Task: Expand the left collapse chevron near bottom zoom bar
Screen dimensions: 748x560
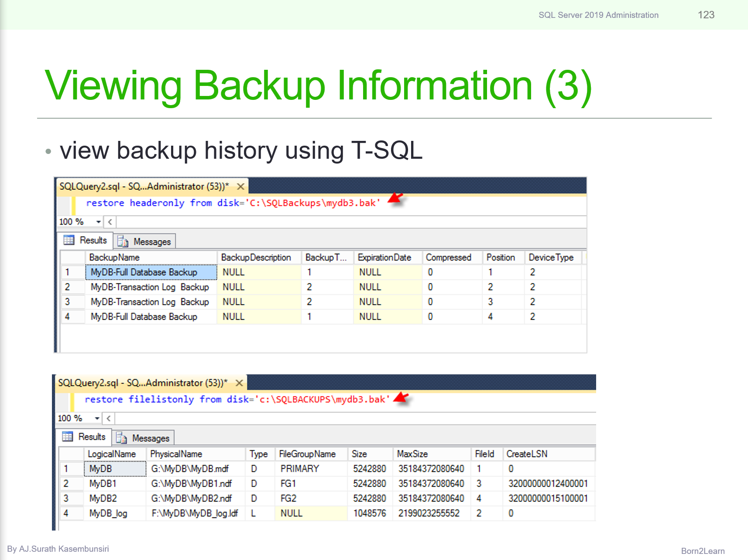Action: pyautogui.click(x=108, y=418)
